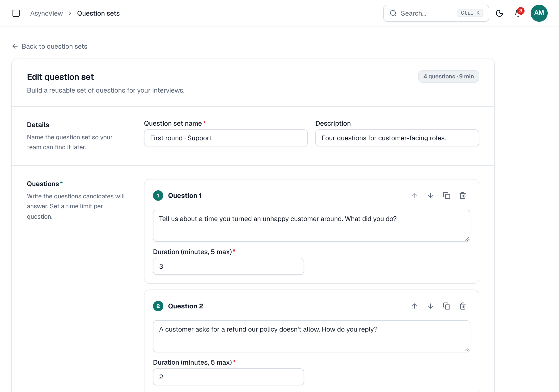Image resolution: width=559 pixels, height=392 pixels.
Task: Click the '4 questions · 9 min' badge
Action: [449, 77]
